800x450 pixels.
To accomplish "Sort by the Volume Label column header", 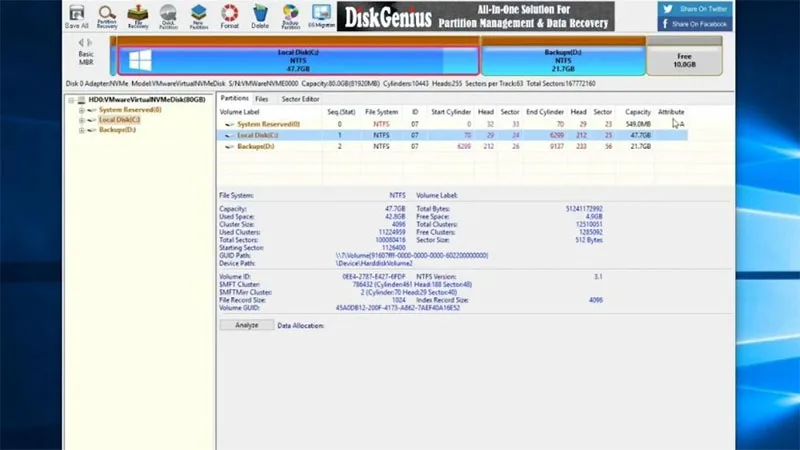I will pos(239,112).
